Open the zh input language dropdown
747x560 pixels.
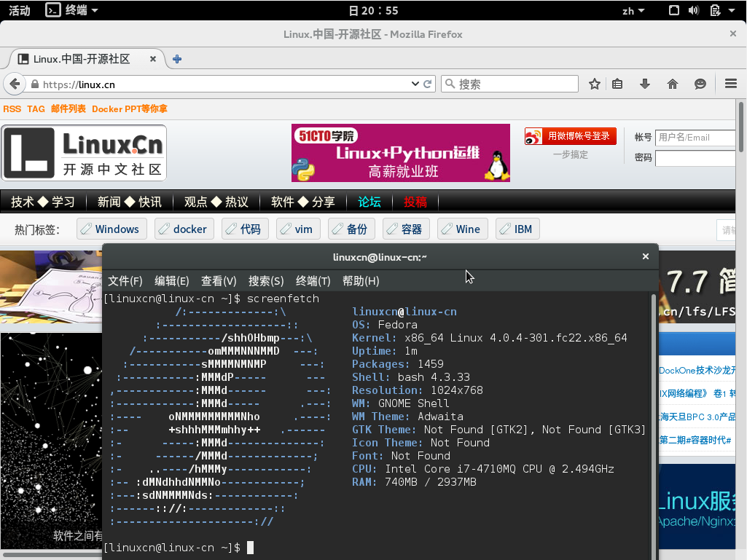[633, 10]
